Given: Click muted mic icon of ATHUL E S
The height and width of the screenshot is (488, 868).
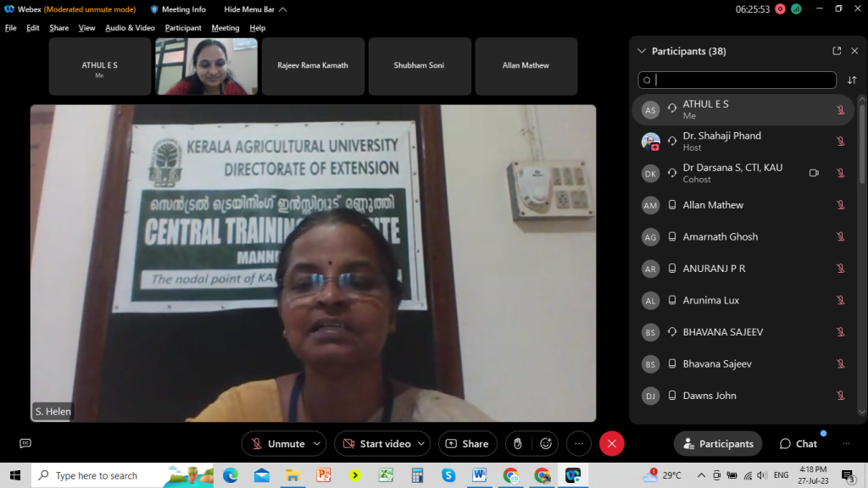Looking at the screenshot, I should [x=840, y=109].
